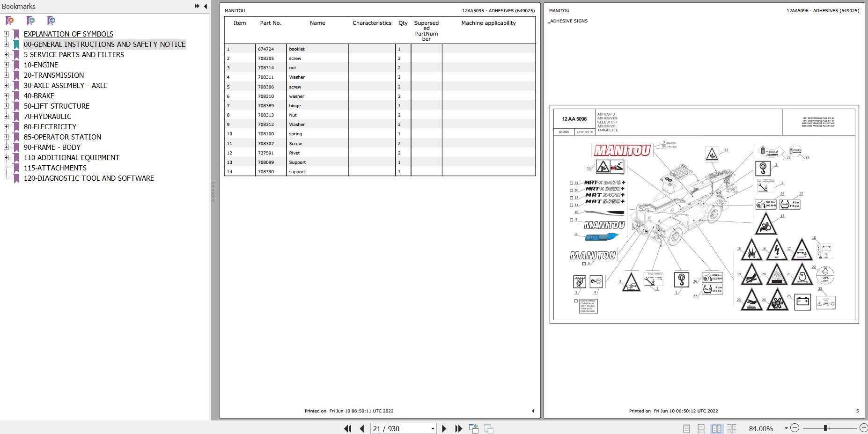
Task: Expand the 30-AXLE ASSEMBLY - AXLE node
Action: coord(6,85)
